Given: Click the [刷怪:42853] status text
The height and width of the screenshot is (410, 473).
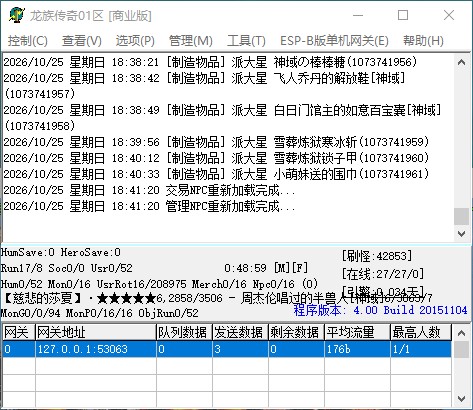Looking at the screenshot, I should click(377, 256).
